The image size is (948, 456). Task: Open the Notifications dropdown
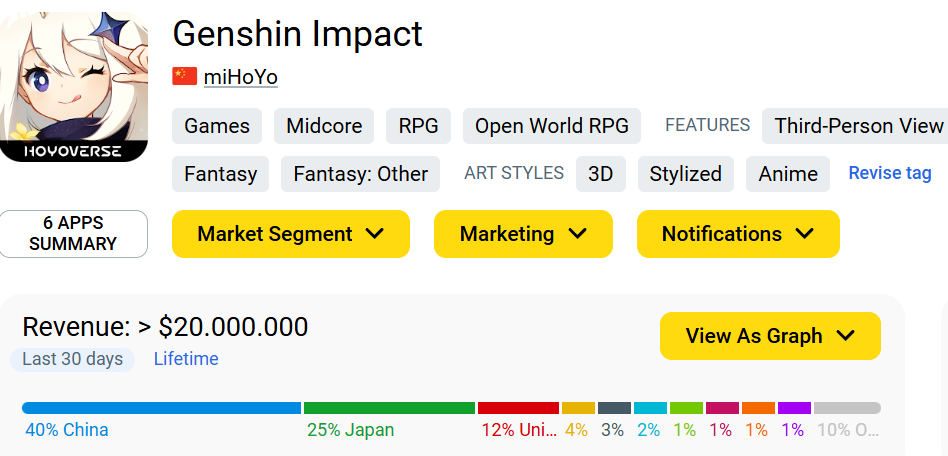(x=738, y=234)
